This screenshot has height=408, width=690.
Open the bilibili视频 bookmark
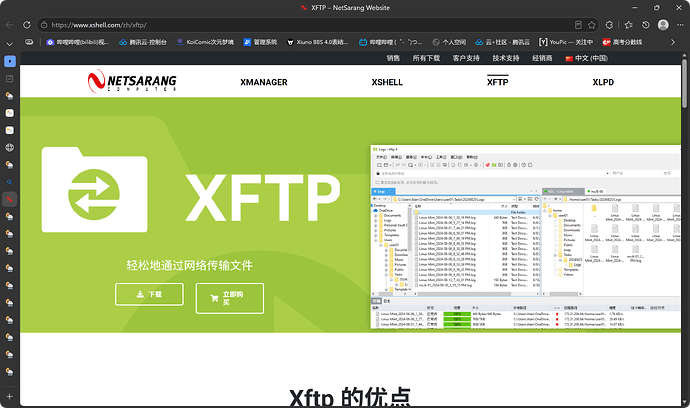(77, 42)
